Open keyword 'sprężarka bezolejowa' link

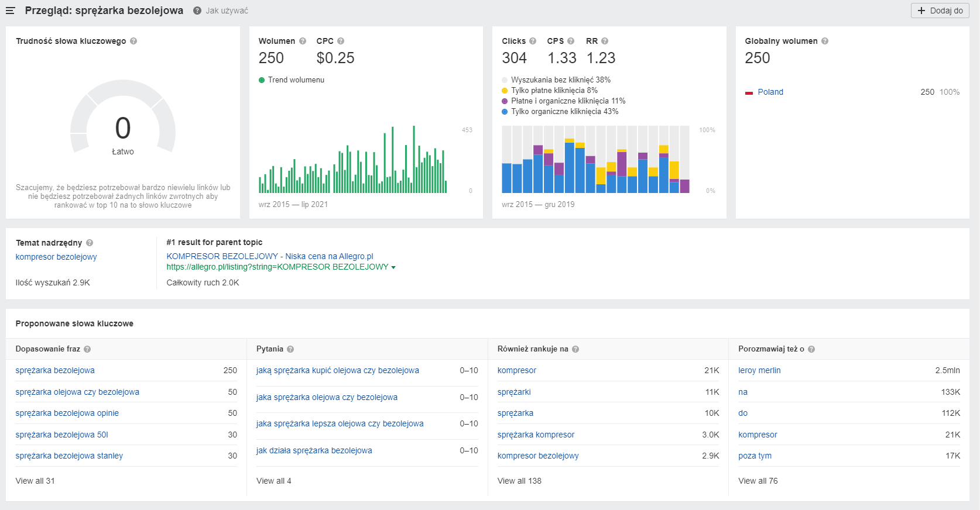click(x=55, y=370)
